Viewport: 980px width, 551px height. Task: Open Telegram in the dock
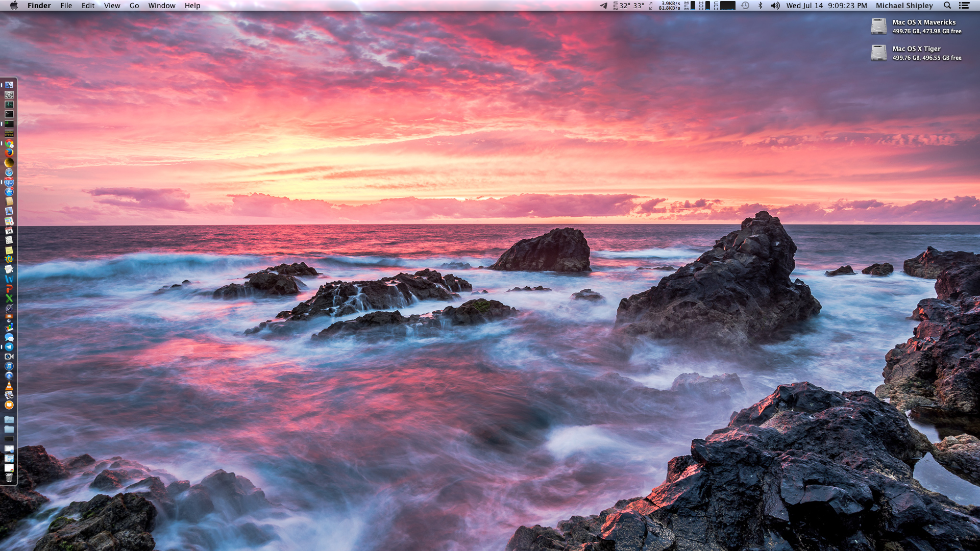point(9,347)
